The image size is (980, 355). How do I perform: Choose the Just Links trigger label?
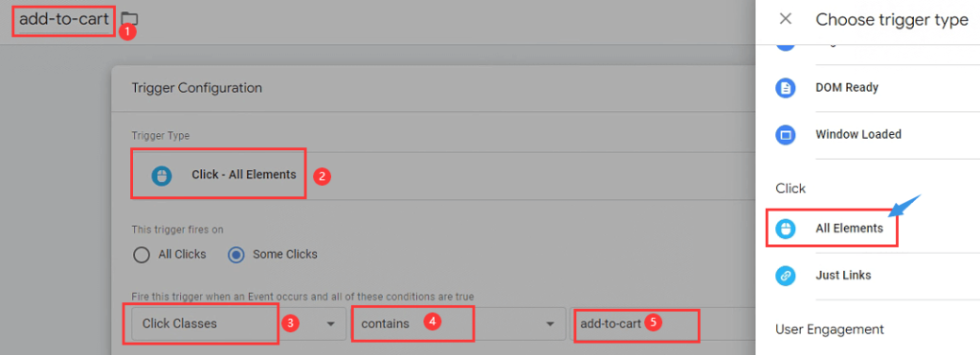[843, 275]
